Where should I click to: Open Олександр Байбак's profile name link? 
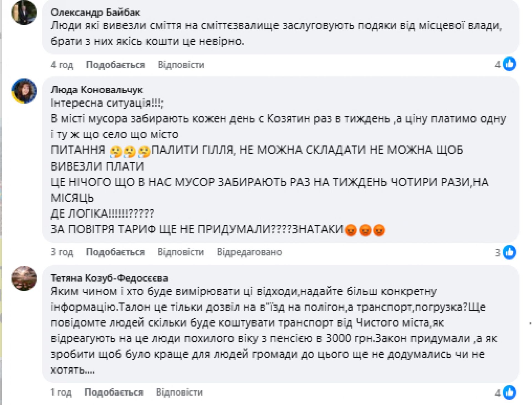tap(95, 12)
